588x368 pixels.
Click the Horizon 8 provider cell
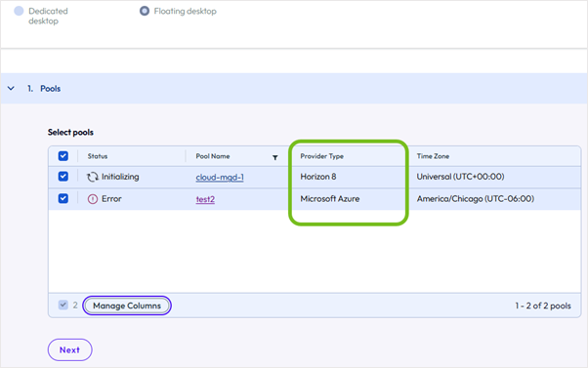(x=318, y=177)
